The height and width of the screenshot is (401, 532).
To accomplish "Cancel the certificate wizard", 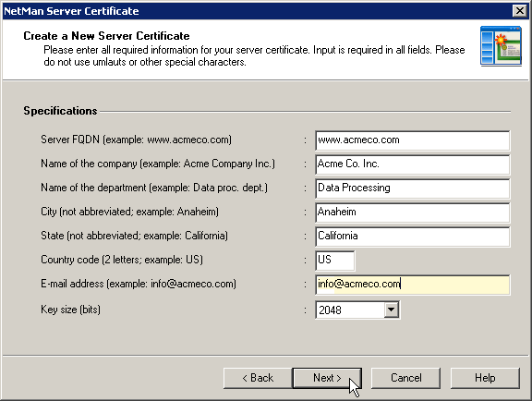I will [x=405, y=378].
